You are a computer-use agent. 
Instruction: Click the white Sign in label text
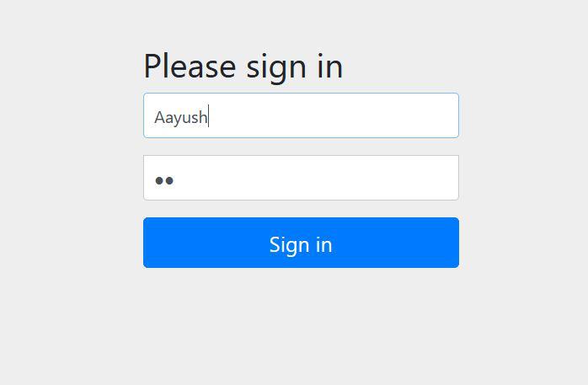[x=301, y=245]
